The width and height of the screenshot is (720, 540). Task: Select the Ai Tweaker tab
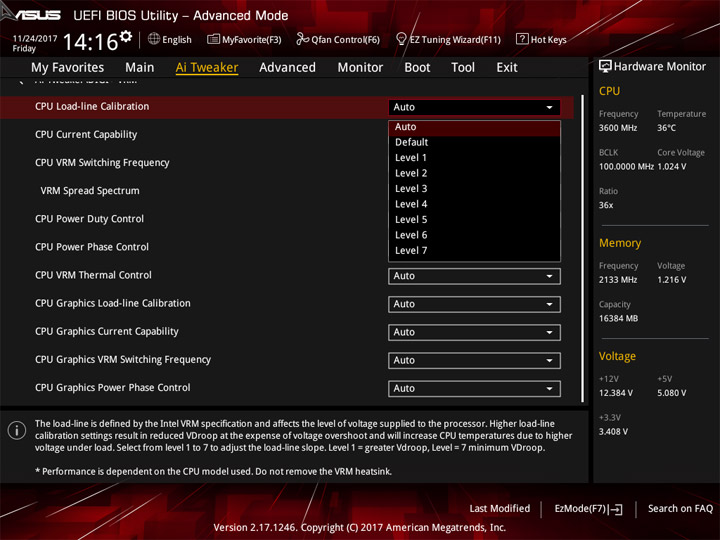pyautogui.click(x=207, y=68)
